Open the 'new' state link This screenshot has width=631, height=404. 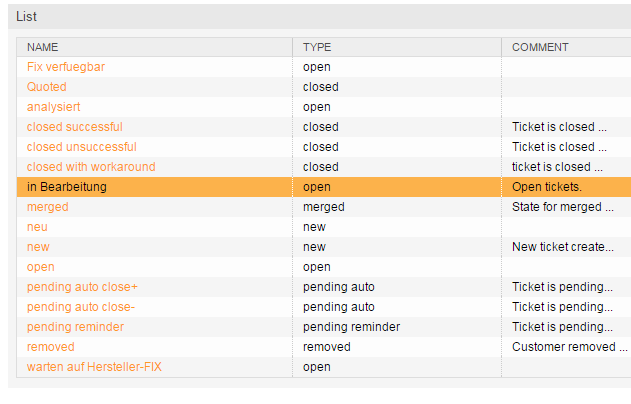[38, 247]
